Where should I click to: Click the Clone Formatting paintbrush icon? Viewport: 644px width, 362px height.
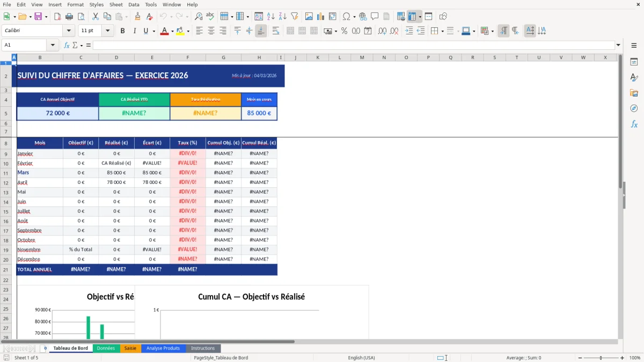pyautogui.click(x=138, y=17)
